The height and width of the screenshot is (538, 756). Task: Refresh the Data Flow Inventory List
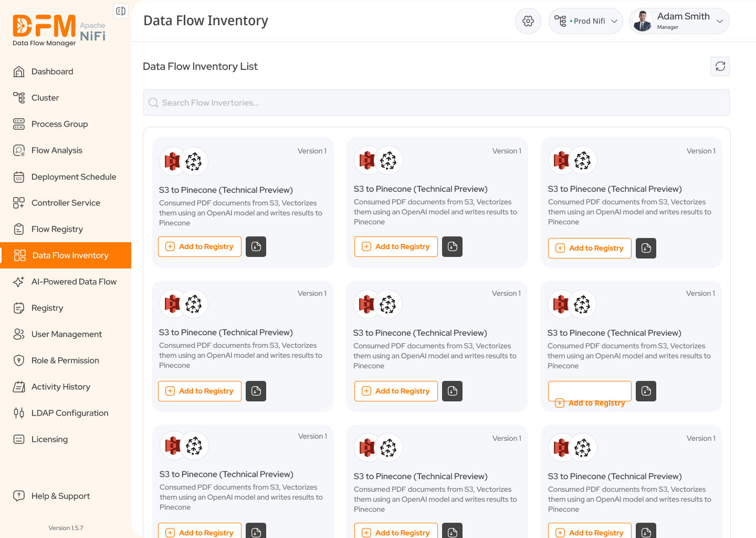[720, 66]
